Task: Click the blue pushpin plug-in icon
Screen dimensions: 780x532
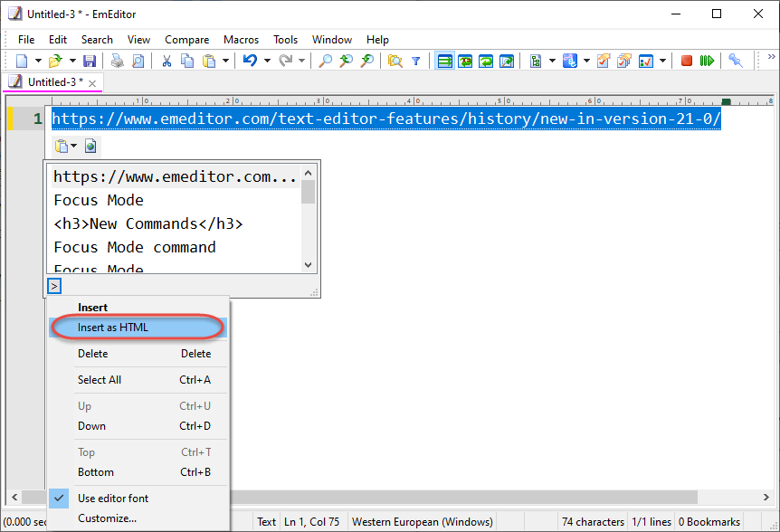Action: coord(736,61)
